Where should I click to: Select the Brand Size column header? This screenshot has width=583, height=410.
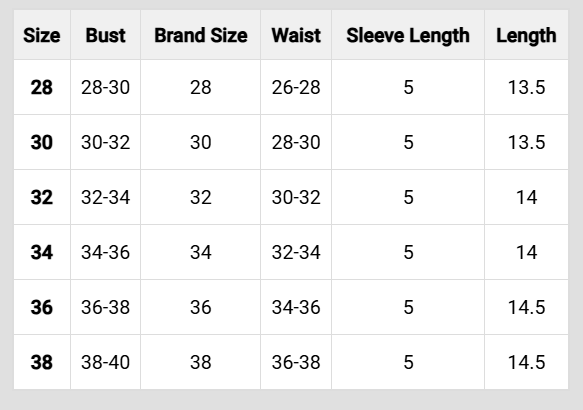(x=201, y=36)
